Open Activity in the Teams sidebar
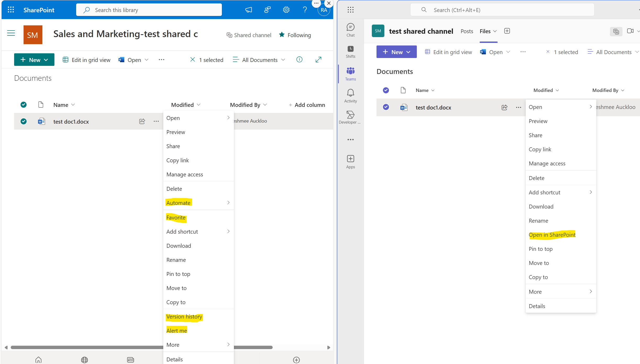 (350, 96)
